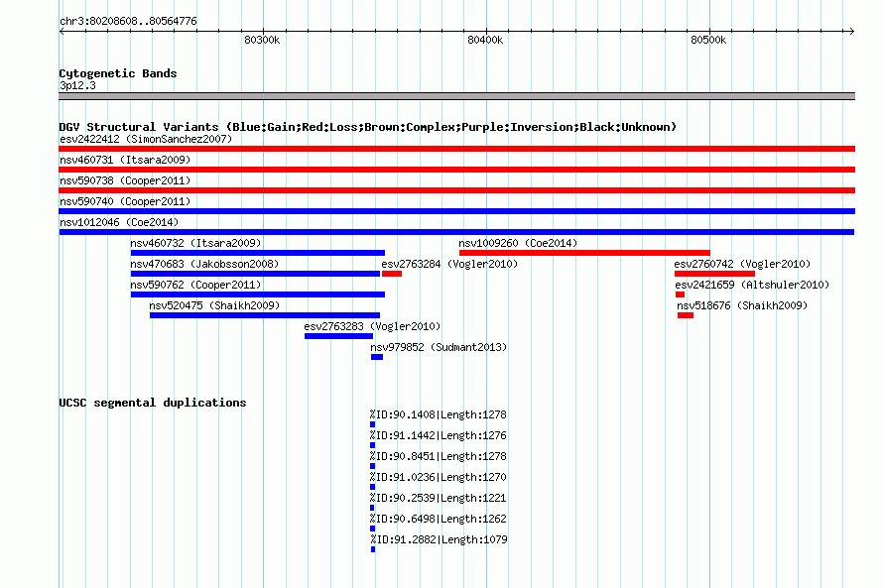Screen dimensions: 883x588
Task: Click the Cytogenetic Bands track title
Action: 118,73
